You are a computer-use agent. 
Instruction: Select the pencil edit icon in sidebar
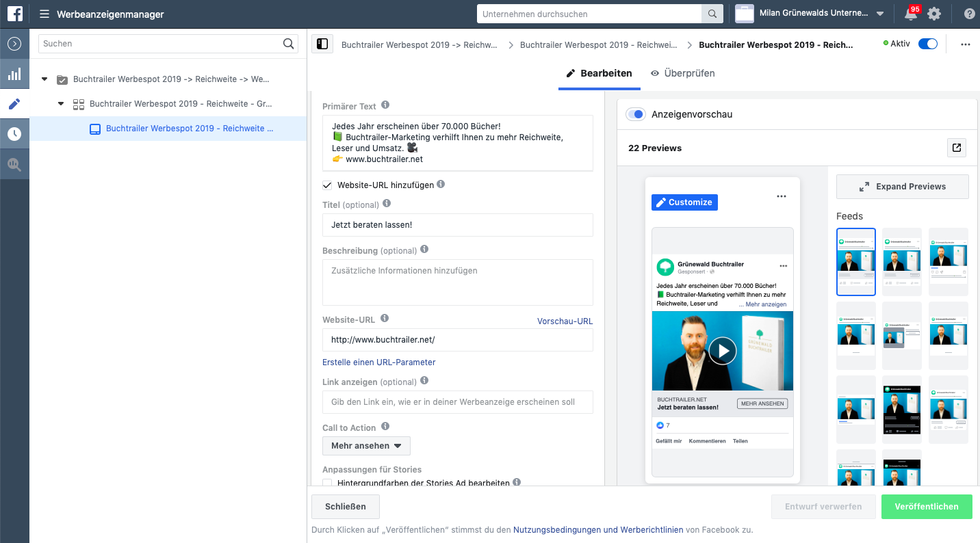pyautogui.click(x=14, y=104)
